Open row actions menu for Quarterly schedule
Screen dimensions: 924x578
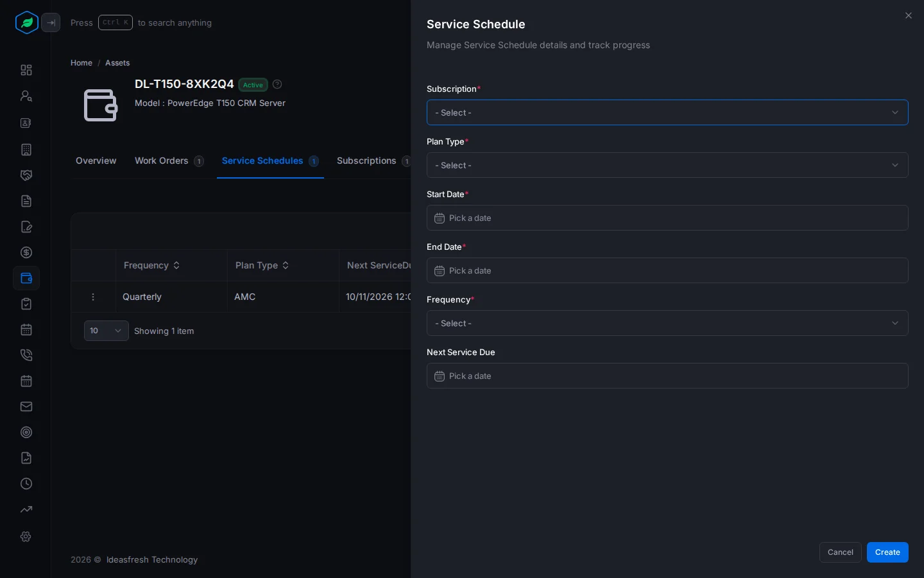tap(93, 297)
